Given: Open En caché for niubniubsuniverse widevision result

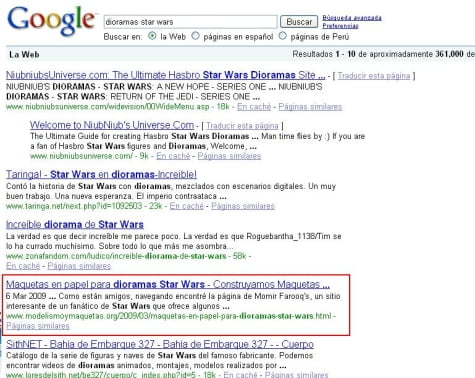Looking at the screenshot, I should click(x=254, y=107).
